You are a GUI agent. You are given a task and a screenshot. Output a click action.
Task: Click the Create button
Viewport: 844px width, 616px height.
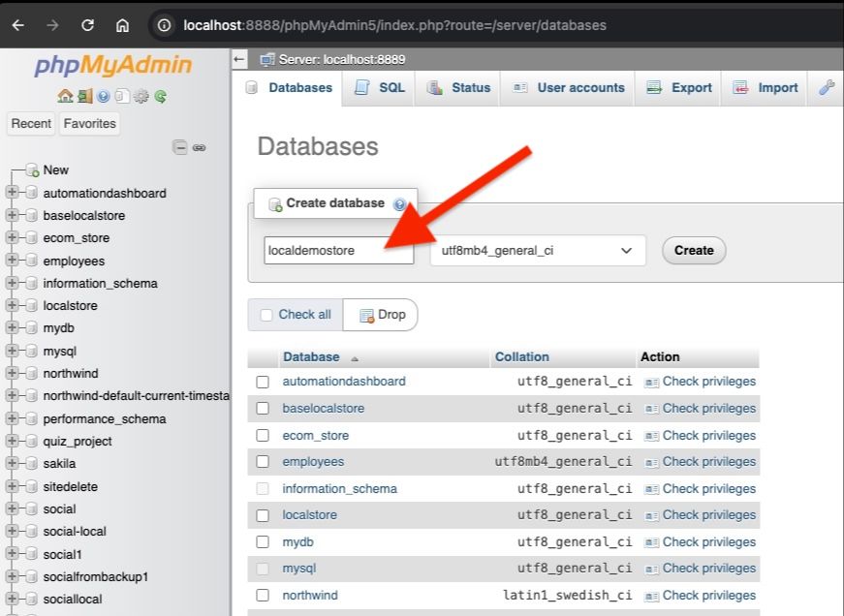tap(694, 251)
